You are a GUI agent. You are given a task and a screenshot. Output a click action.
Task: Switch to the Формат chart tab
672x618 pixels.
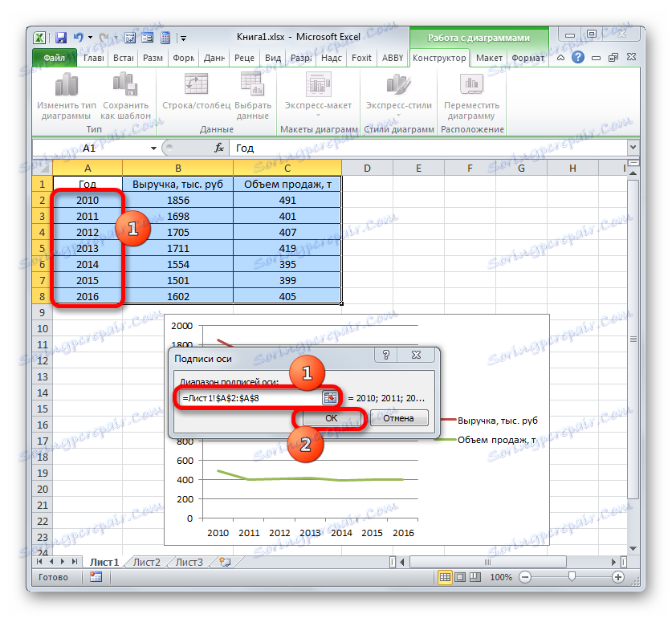528,58
